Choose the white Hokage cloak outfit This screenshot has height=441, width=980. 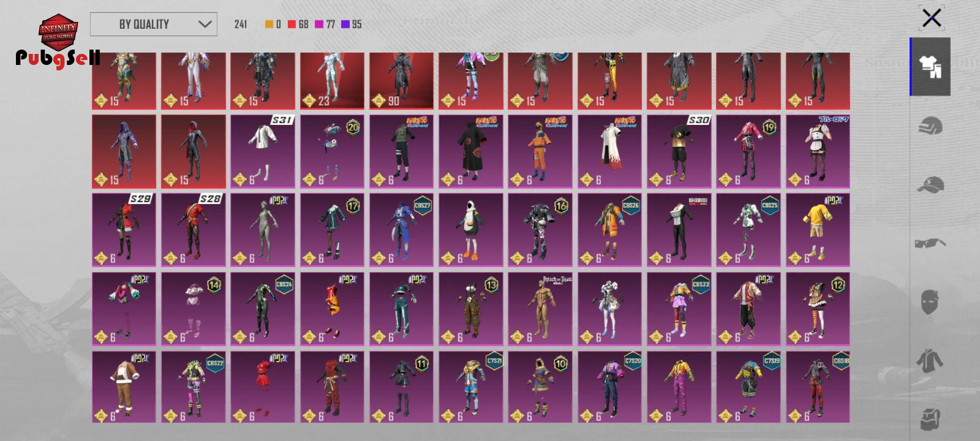609,151
